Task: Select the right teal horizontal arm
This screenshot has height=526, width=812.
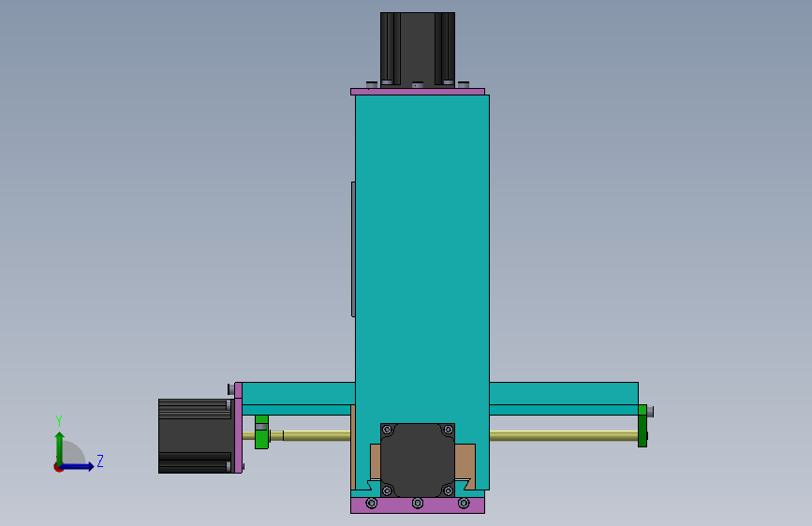Action: (x=564, y=398)
